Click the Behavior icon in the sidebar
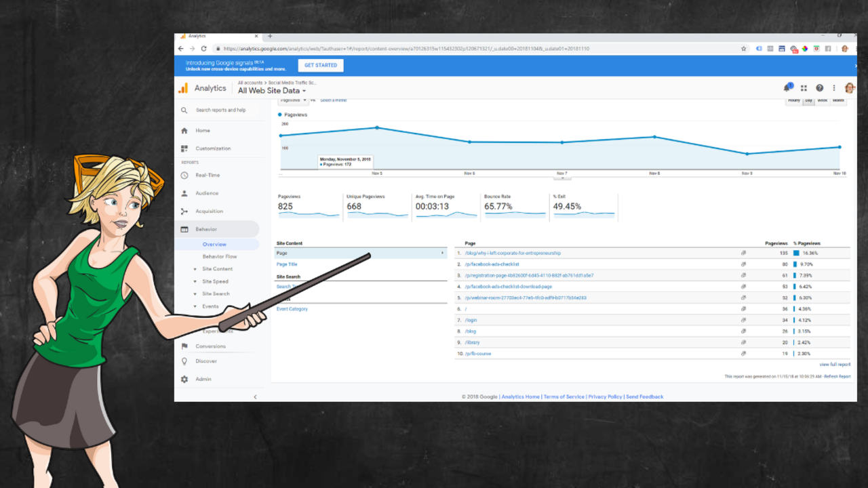868x488 pixels. click(x=184, y=229)
